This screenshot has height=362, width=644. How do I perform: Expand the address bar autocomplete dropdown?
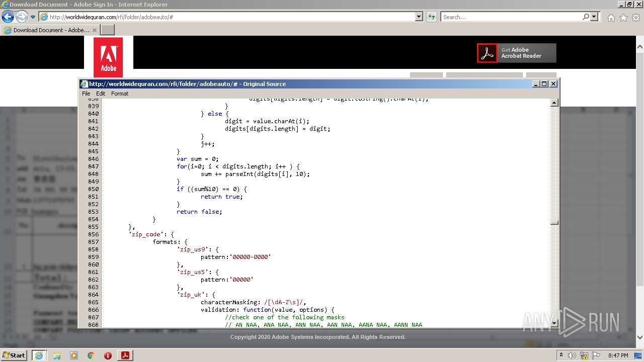419,17
